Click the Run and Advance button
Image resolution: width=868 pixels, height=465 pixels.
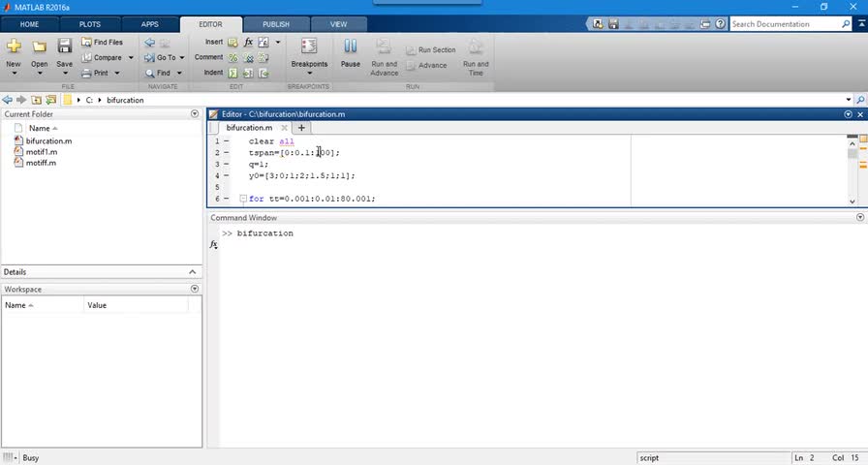click(x=385, y=57)
